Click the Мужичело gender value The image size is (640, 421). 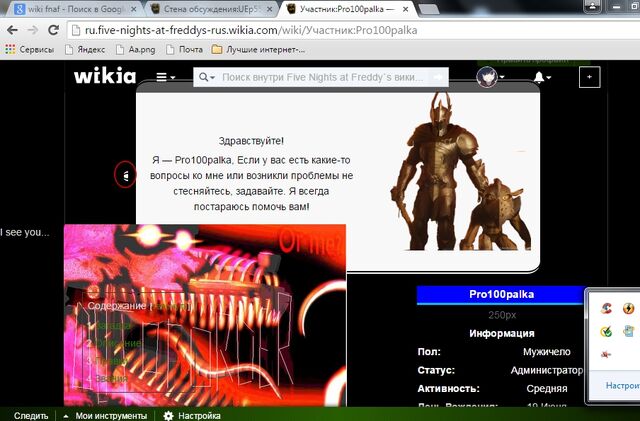[x=547, y=352]
